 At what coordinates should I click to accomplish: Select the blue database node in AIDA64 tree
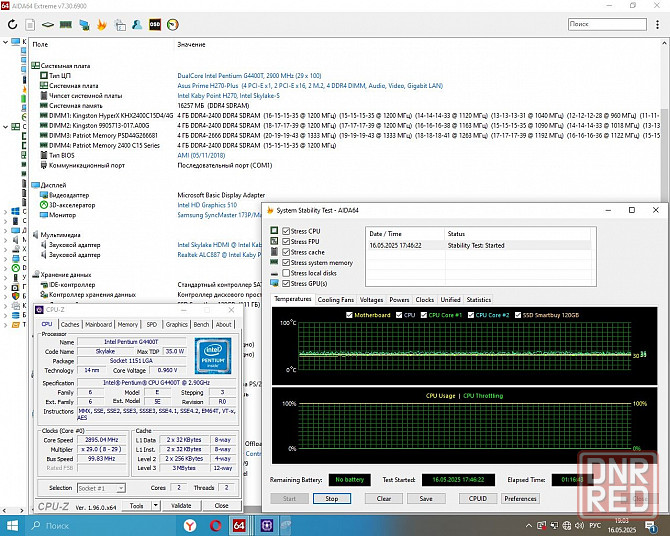click(15, 315)
